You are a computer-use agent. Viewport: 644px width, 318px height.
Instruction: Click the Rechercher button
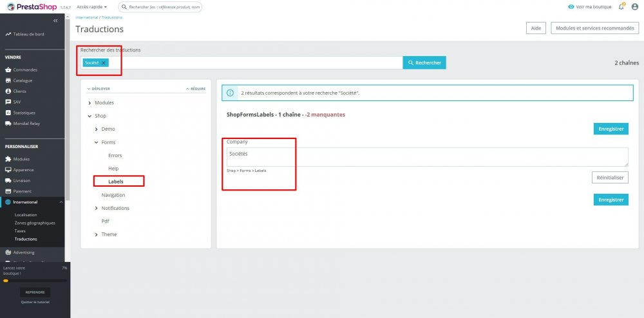[x=424, y=63]
